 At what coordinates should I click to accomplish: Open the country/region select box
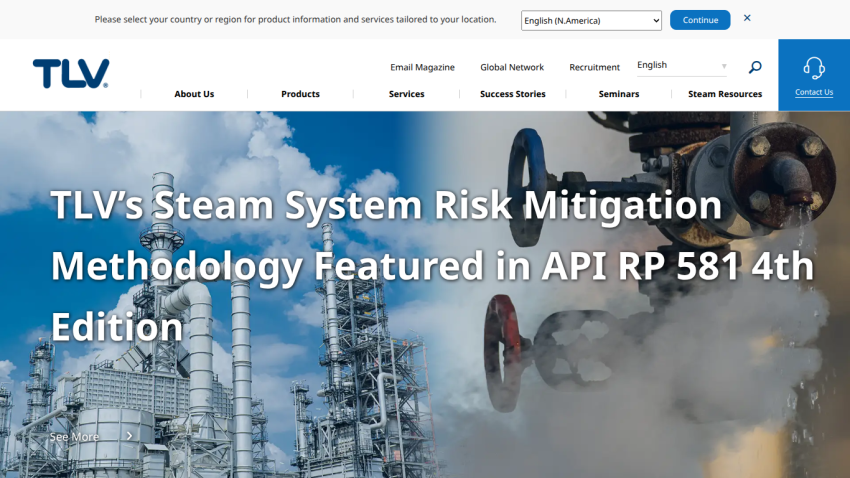591,21
